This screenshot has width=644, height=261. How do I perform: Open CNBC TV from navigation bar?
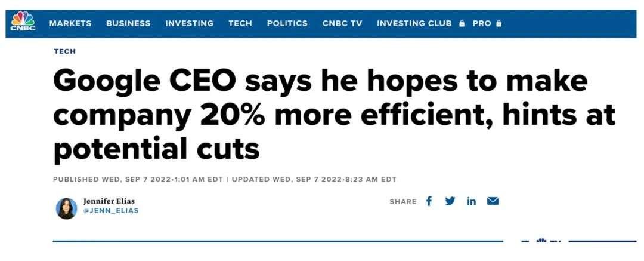342,23
